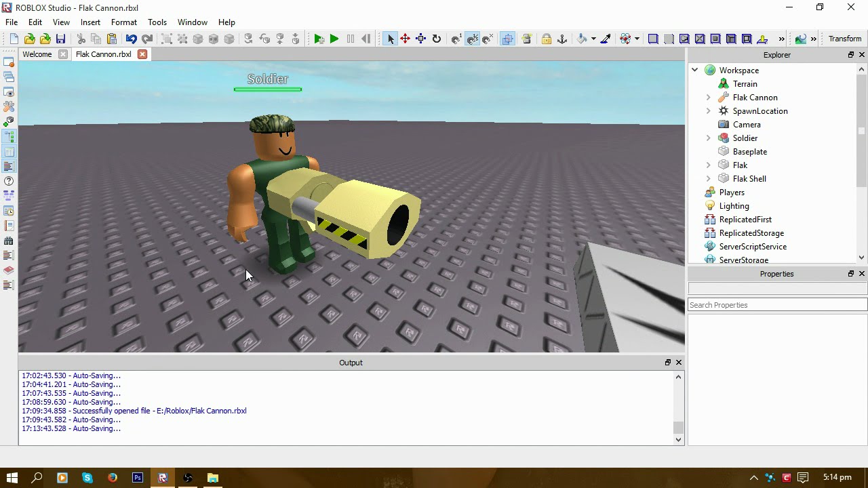Open the File menu
This screenshot has height=488, width=868.
pyautogui.click(x=12, y=22)
